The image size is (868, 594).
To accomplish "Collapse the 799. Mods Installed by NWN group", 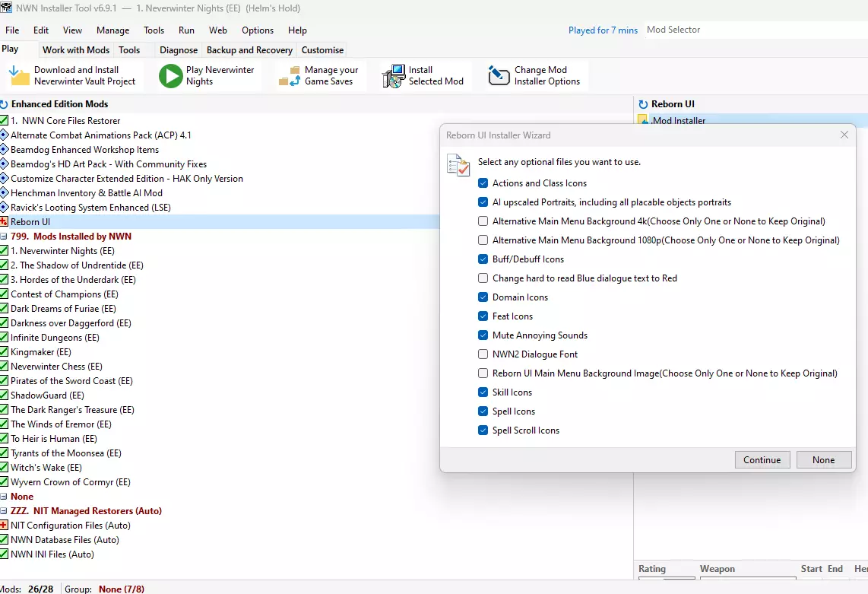I will (x=4, y=237).
